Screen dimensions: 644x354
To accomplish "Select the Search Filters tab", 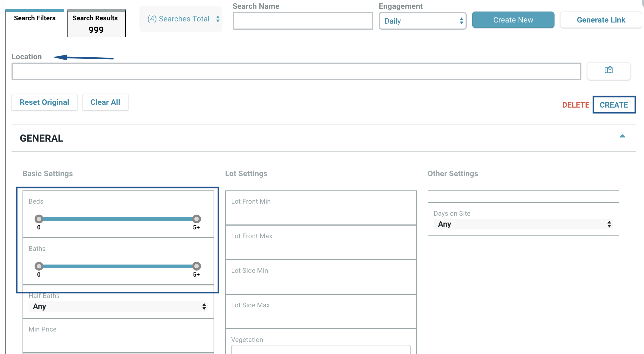I will pyautogui.click(x=35, y=18).
